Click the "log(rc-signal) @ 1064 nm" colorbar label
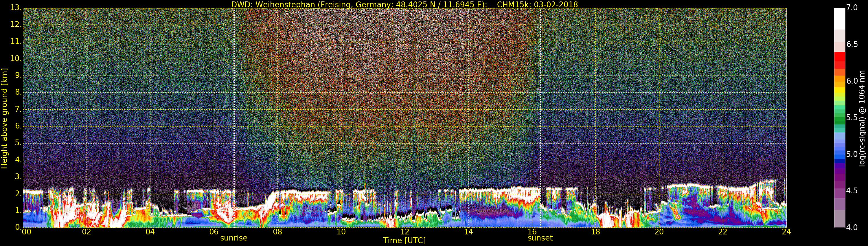The width and height of the screenshot is (868, 246). click(x=862, y=118)
